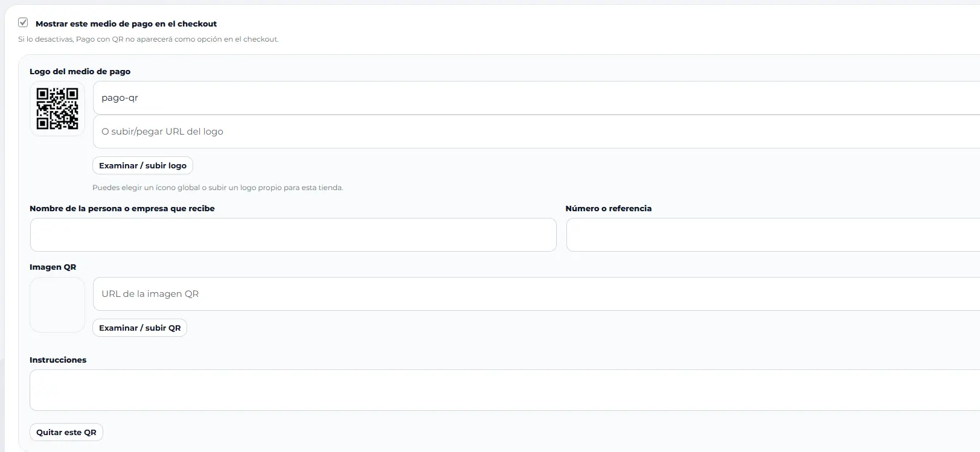Uncheck 'Mostrar este medio de pago en el checkout'
980x452 pixels.
(23, 23)
